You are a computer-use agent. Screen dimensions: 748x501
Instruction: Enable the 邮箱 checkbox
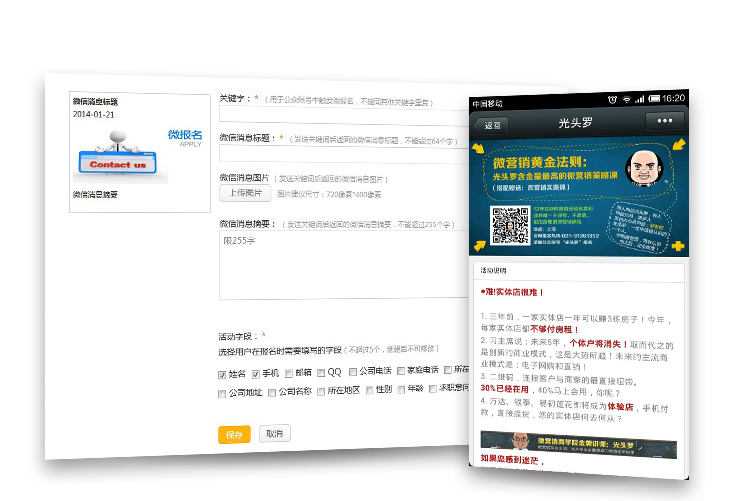coord(288,374)
